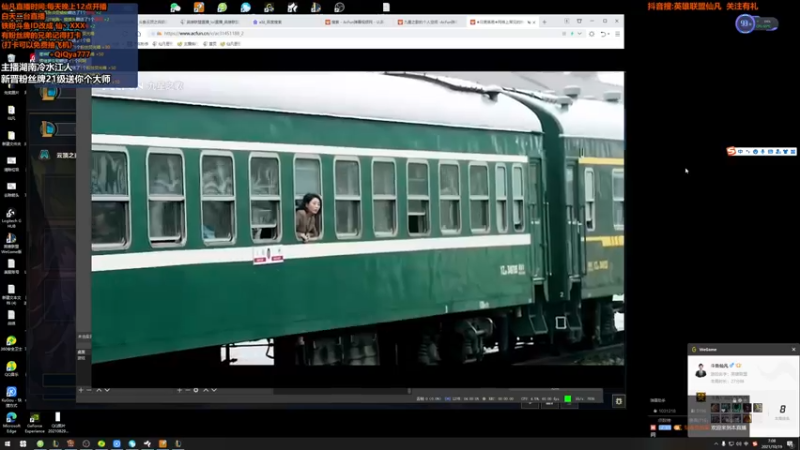Select the QQ图片 file on the desktop

click(x=58, y=422)
